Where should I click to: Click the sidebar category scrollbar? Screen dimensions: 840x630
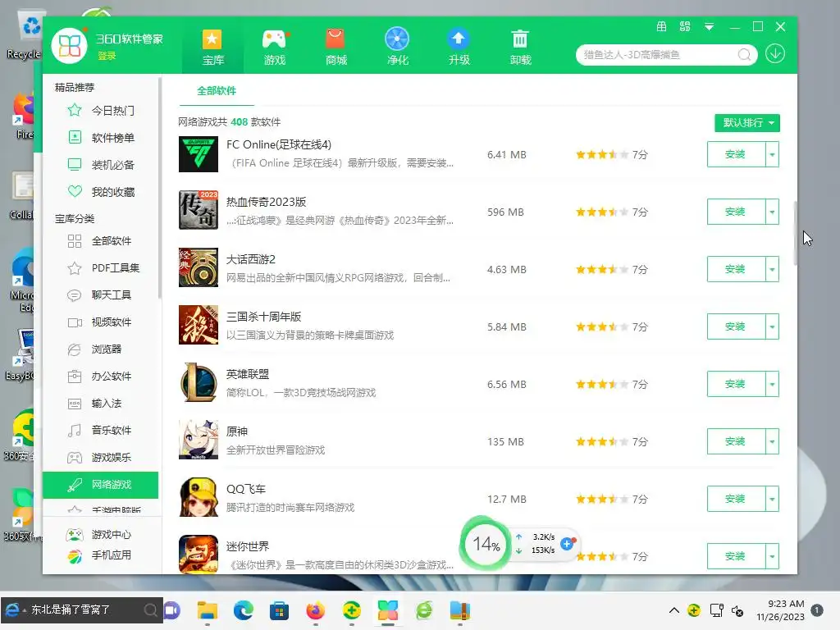point(160,188)
